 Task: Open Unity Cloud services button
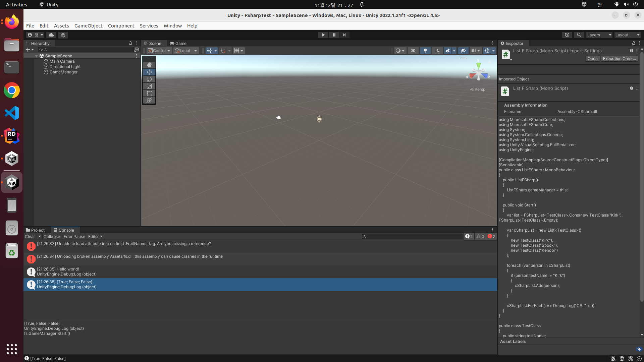pyautogui.click(x=51, y=35)
